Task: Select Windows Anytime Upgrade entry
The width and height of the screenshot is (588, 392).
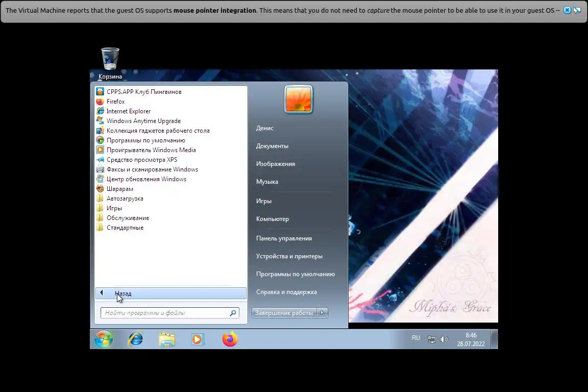Action: [143, 121]
